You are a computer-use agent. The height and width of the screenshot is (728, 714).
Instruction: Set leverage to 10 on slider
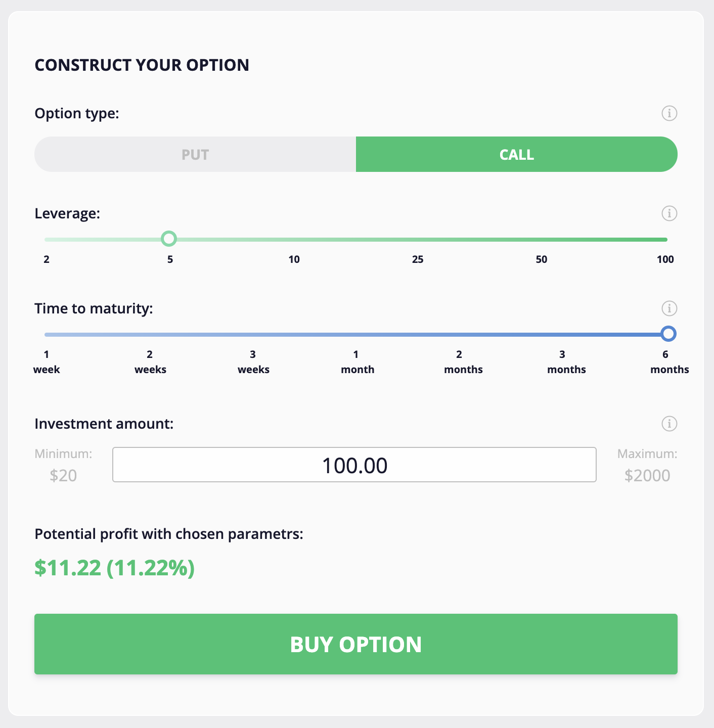[x=294, y=240]
